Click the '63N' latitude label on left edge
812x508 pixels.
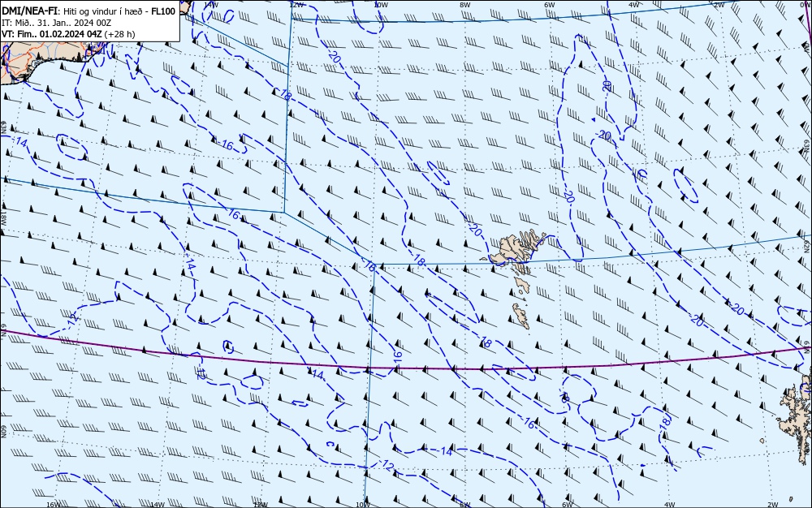click(x=3, y=127)
